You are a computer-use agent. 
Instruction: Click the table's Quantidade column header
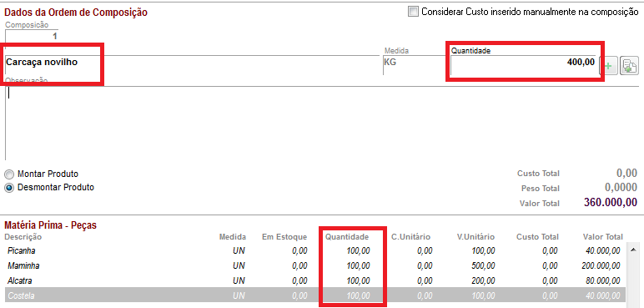(x=347, y=237)
